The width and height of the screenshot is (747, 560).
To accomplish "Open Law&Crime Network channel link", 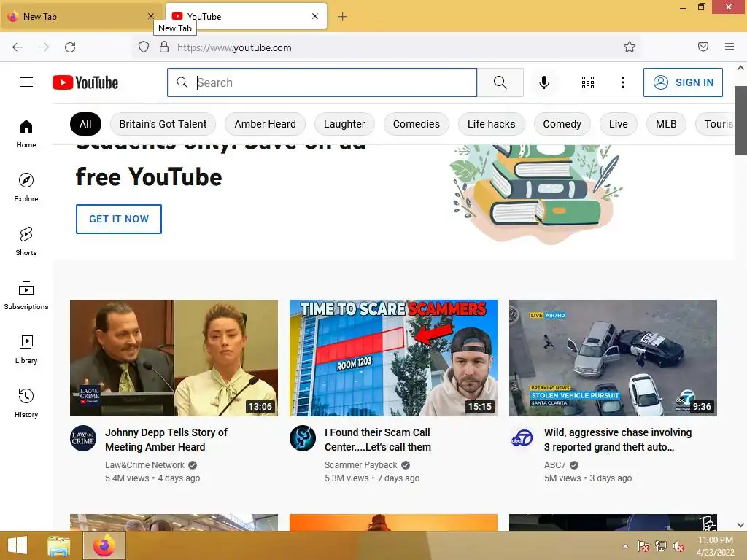I will [x=145, y=464].
